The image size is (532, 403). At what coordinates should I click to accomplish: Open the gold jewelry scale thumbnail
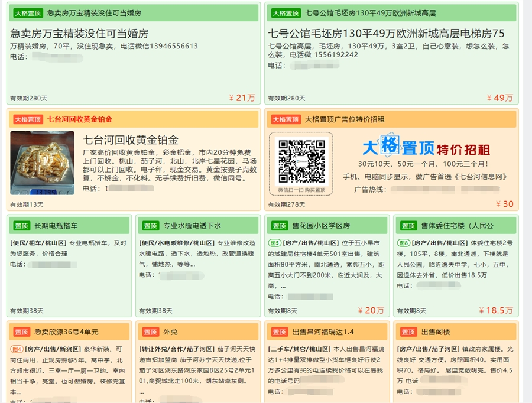click(42, 163)
